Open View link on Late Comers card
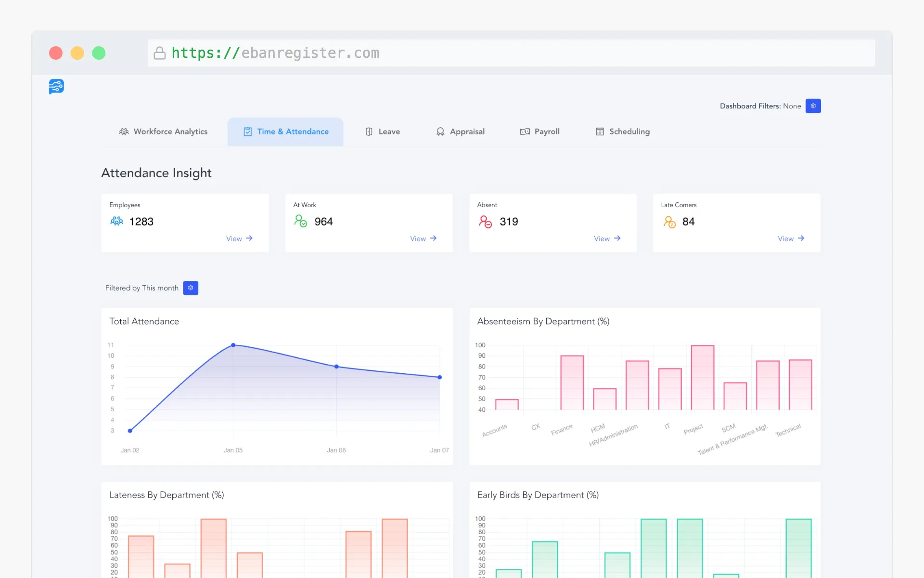Image resolution: width=924 pixels, height=578 pixels. point(791,238)
